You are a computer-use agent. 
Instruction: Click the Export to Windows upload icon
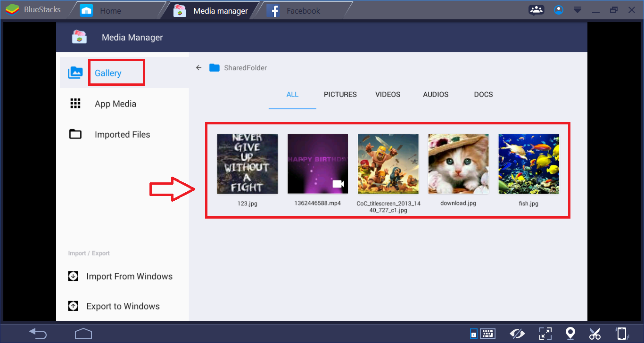[73, 306]
